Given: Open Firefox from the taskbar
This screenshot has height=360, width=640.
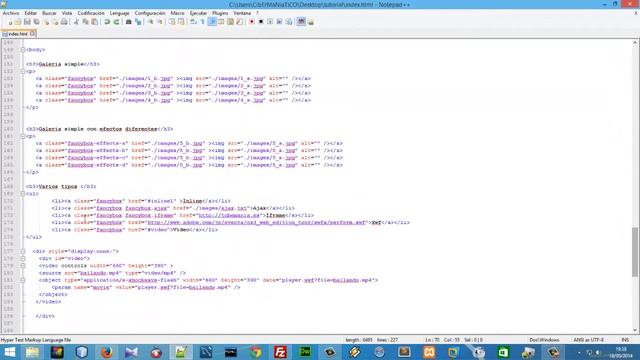Looking at the screenshot, I should click(107, 352).
